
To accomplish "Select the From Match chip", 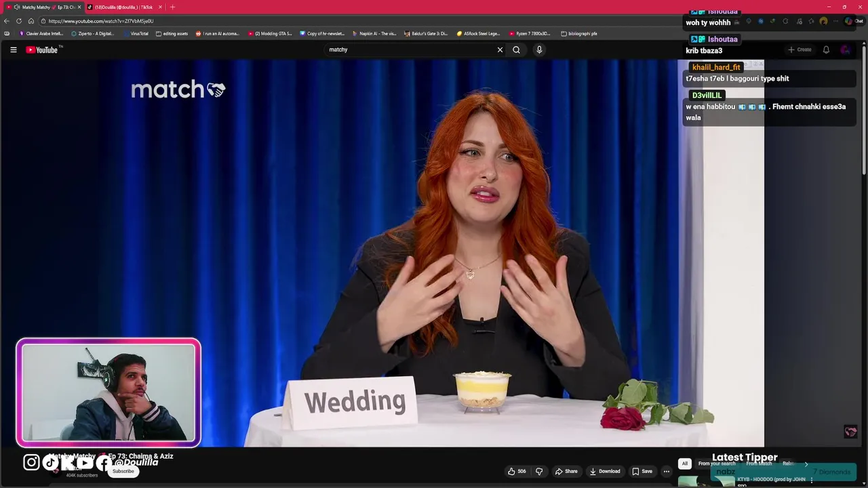I will point(759,464).
